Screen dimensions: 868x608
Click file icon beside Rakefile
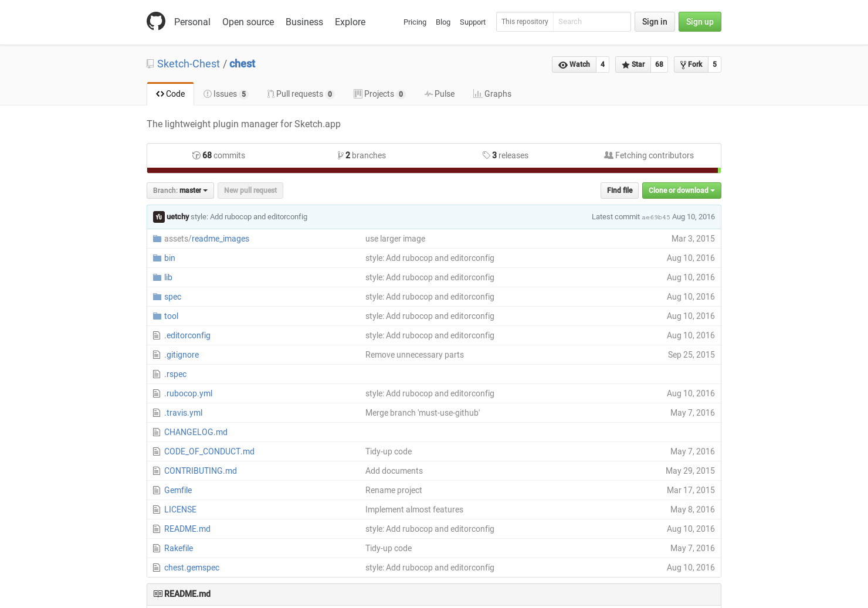point(157,548)
